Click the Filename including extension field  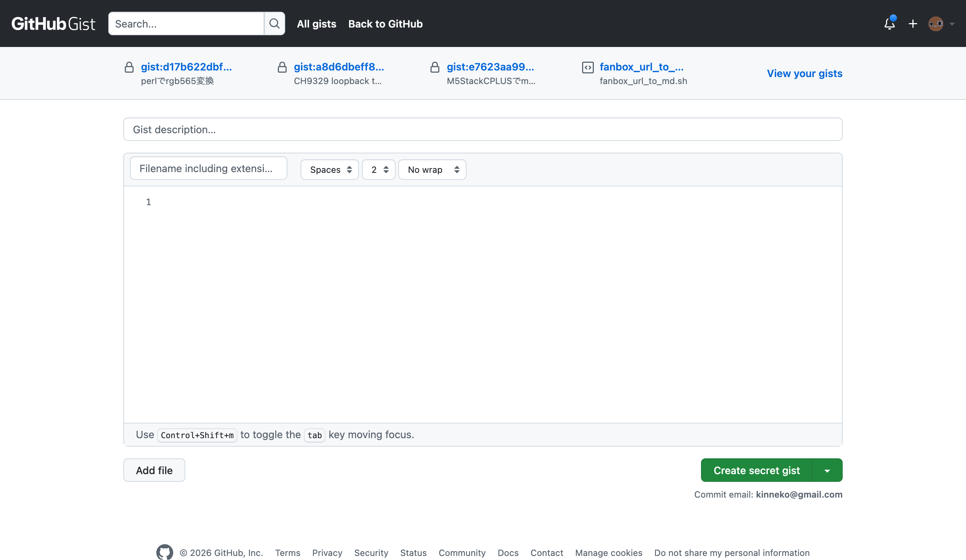point(208,168)
